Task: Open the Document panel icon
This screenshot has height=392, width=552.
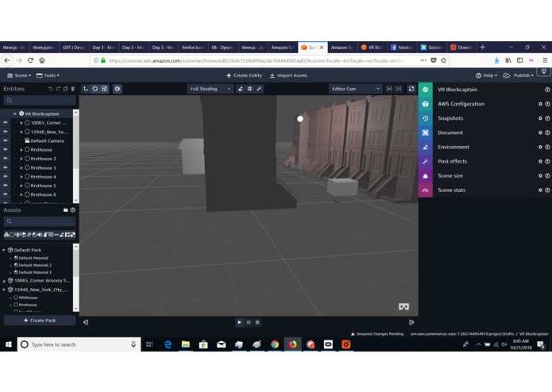Action: click(x=425, y=133)
